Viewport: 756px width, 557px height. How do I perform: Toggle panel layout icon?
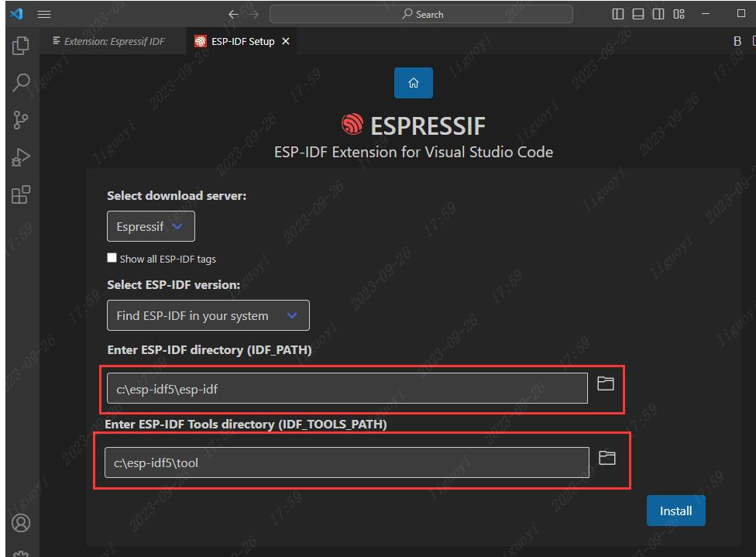(x=638, y=14)
